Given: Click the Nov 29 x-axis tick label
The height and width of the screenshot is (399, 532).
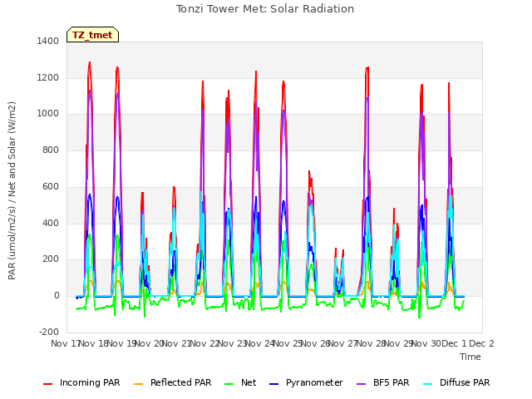Looking at the screenshot, I should [399, 343].
